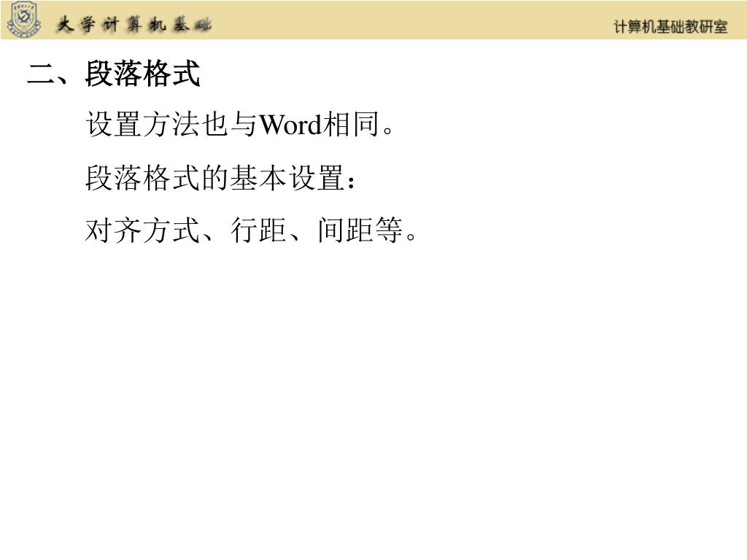
Task: Click the calligraphy title 大学计算机基础
Action: (x=133, y=24)
